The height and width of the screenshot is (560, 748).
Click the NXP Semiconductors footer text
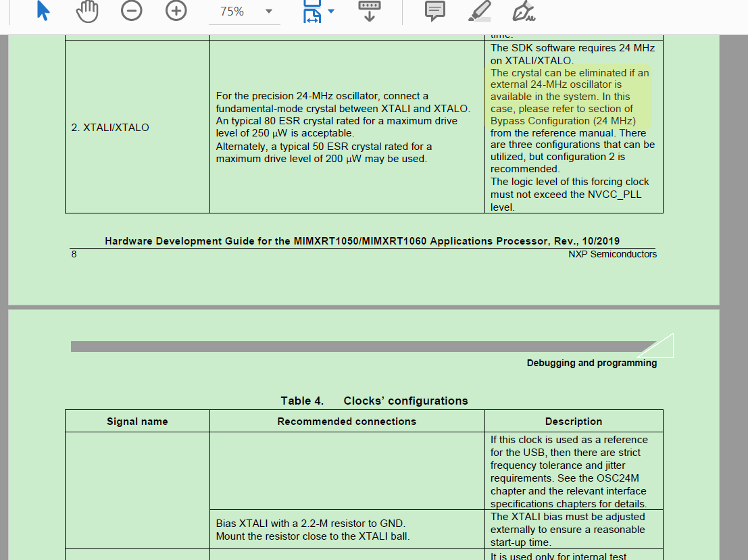[612, 254]
